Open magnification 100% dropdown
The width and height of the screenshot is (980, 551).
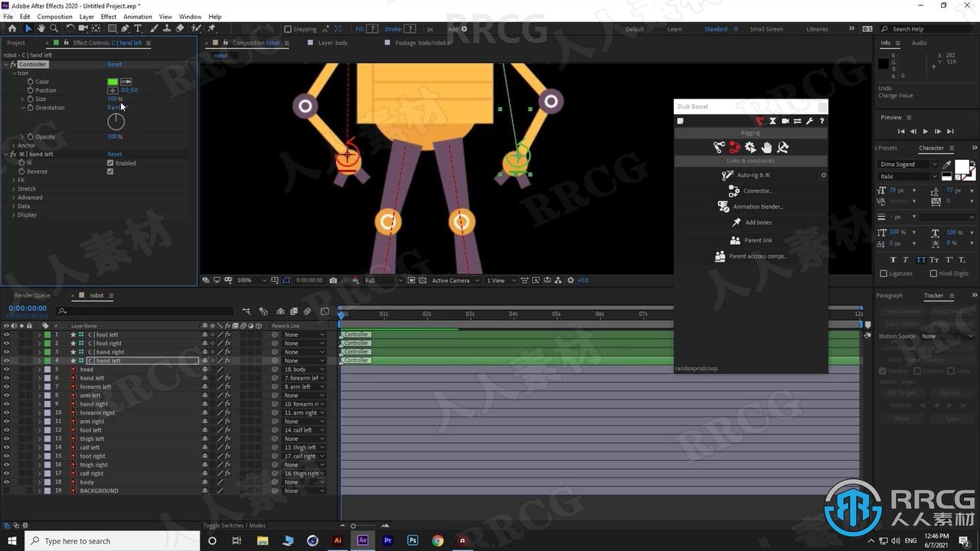(252, 280)
